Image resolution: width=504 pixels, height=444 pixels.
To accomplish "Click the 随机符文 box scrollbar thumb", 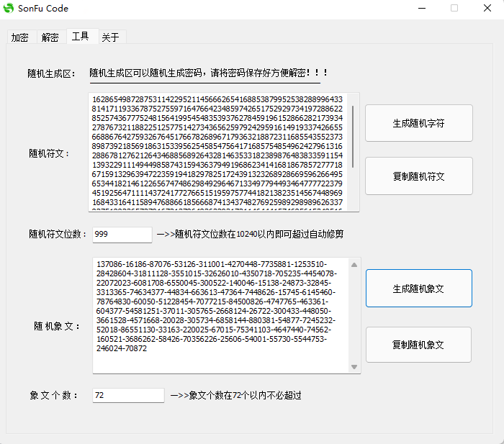I will (353, 137).
